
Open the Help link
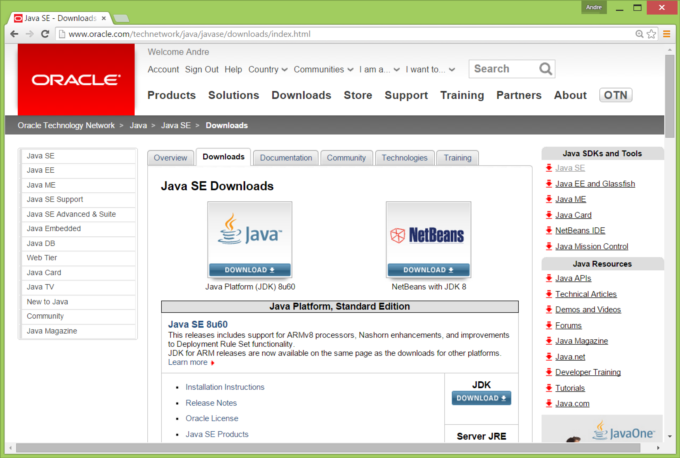click(x=233, y=69)
